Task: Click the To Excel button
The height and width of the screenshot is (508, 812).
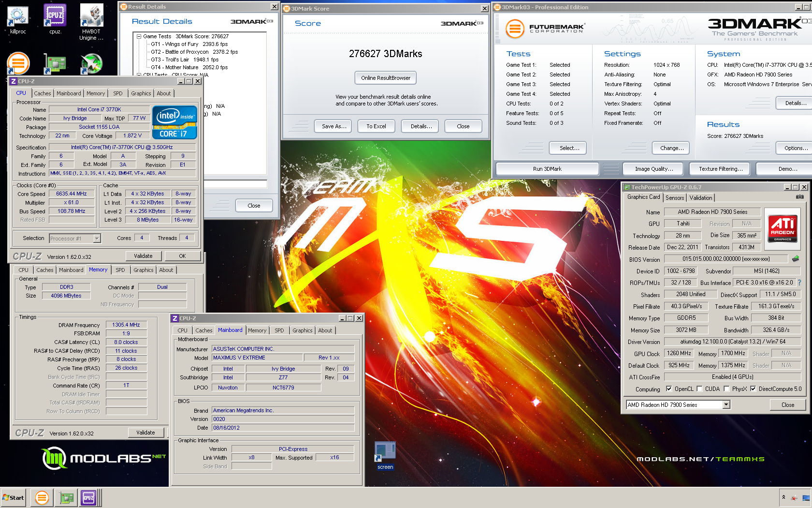Action: tap(377, 126)
